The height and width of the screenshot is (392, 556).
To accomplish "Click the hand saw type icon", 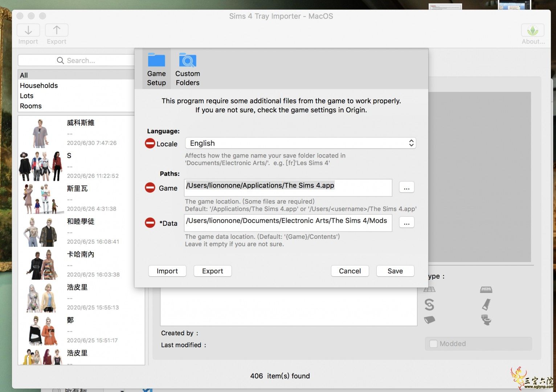I will [x=486, y=304].
